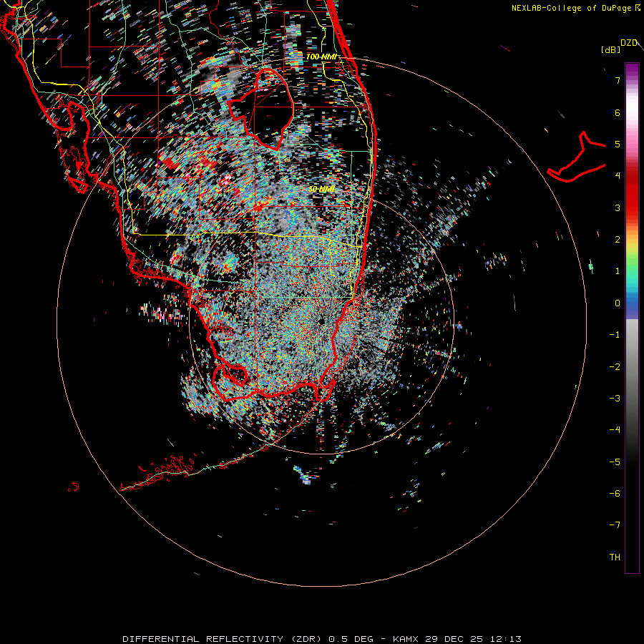Click the 6 value on color scale
The width and height of the screenshot is (644, 644).
click(618, 112)
